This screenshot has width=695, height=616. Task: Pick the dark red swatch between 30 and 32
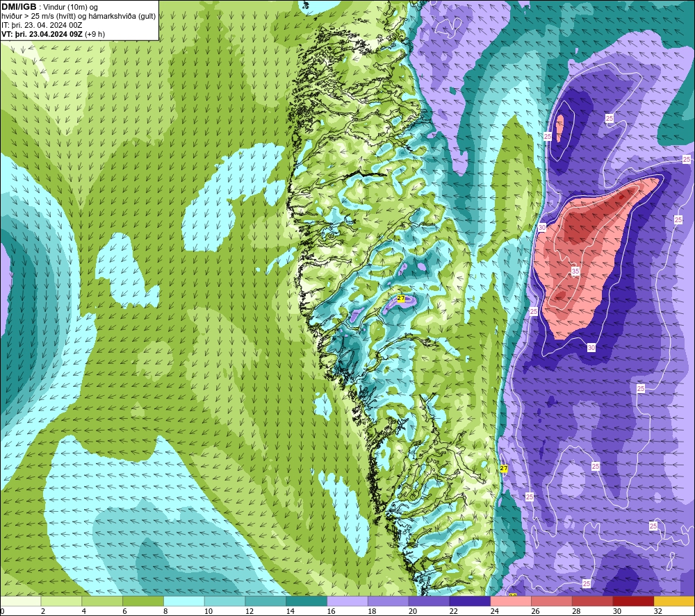pos(633,601)
